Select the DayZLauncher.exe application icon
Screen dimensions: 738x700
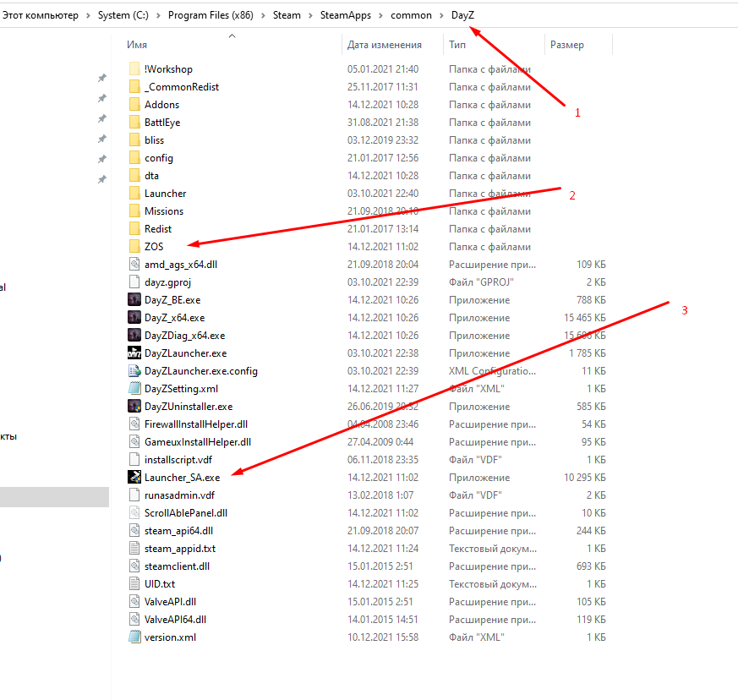click(134, 353)
